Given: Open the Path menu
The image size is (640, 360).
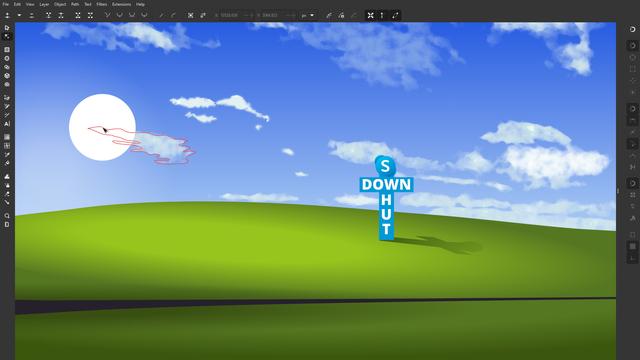Looking at the screenshot, I should pyautogui.click(x=75, y=4).
